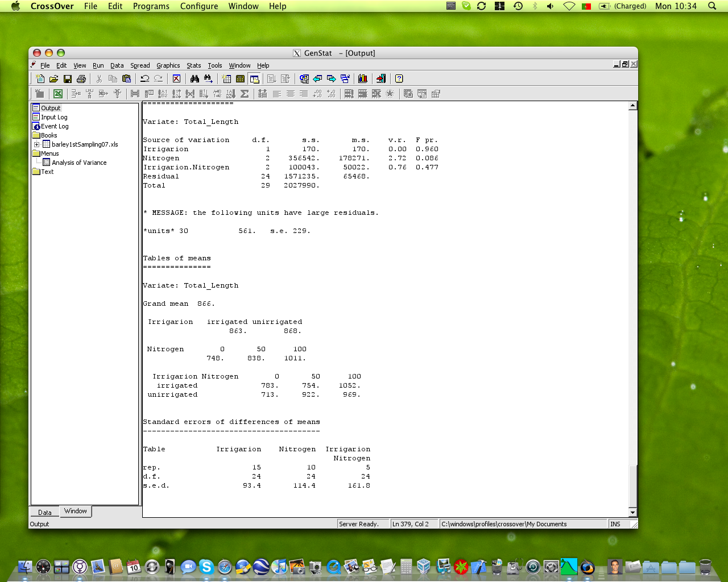Image resolution: width=728 pixels, height=582 pixels.
Task: Open a file using the Open toolbar icon
Action: 54,78
